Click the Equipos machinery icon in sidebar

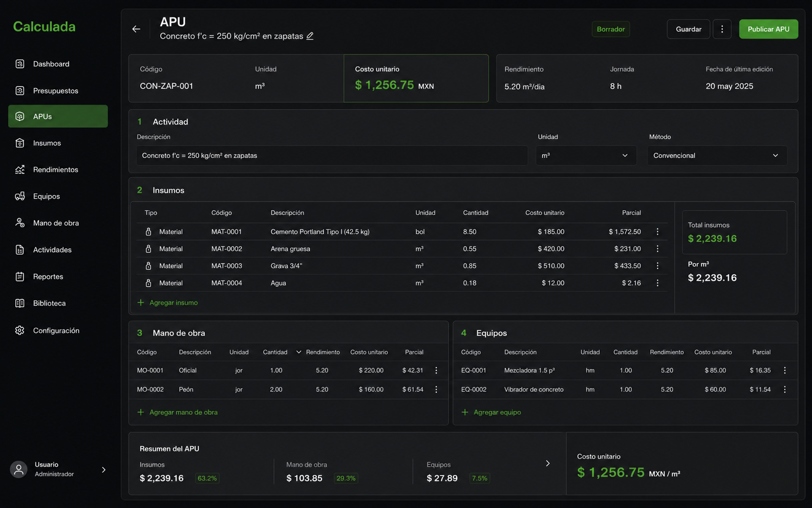point(20,196)
